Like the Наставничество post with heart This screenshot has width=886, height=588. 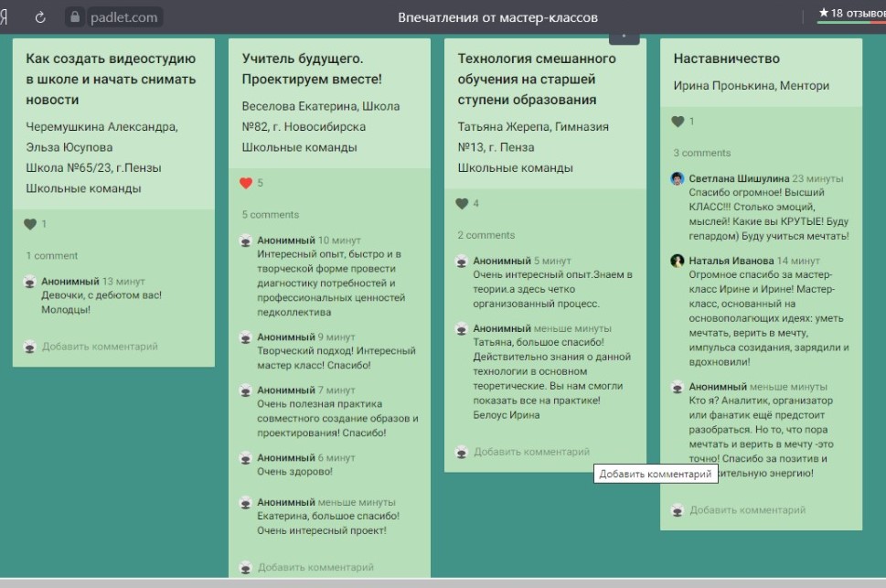click(678, 122)
